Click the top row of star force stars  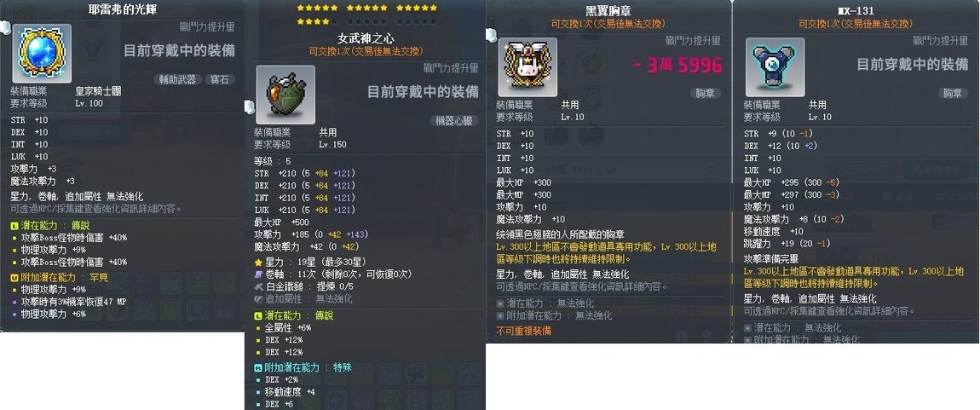(367, 9)
